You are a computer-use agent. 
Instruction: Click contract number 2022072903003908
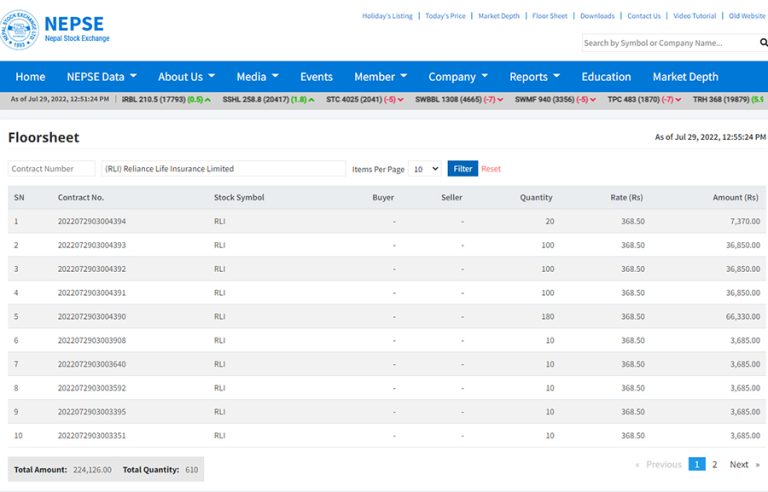pyautogui.click(x=92, y=340)
